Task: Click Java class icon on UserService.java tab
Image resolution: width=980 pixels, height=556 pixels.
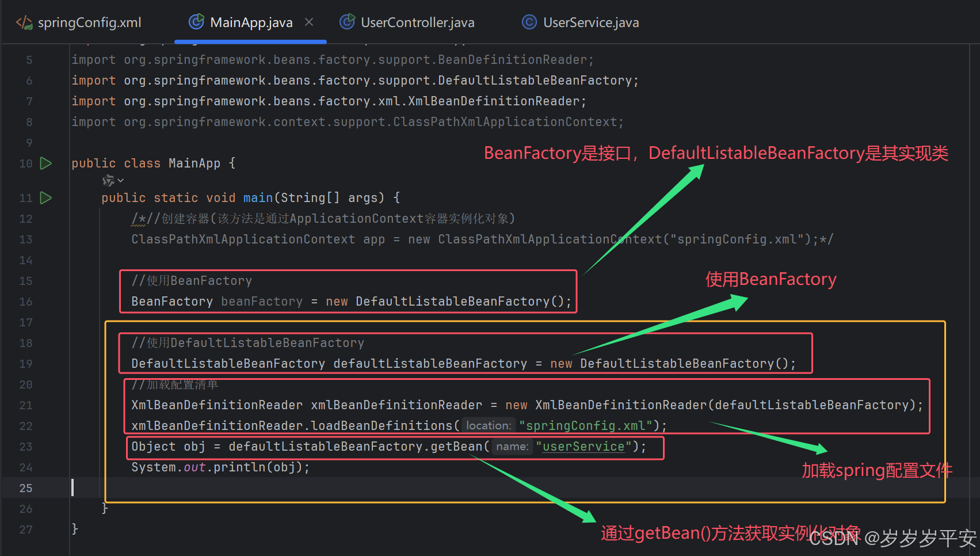Action: pos(529,22)
